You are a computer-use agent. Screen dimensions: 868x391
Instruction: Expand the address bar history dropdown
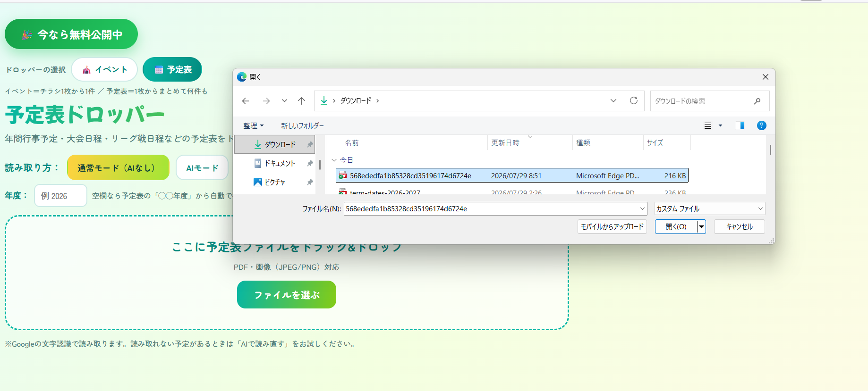pyautogui.click(x=613, y=100)
